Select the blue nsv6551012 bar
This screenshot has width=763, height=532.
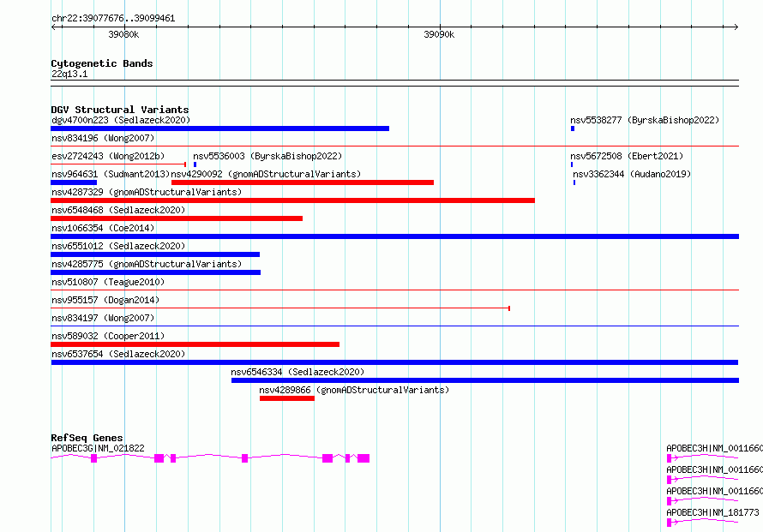point(155,254)
